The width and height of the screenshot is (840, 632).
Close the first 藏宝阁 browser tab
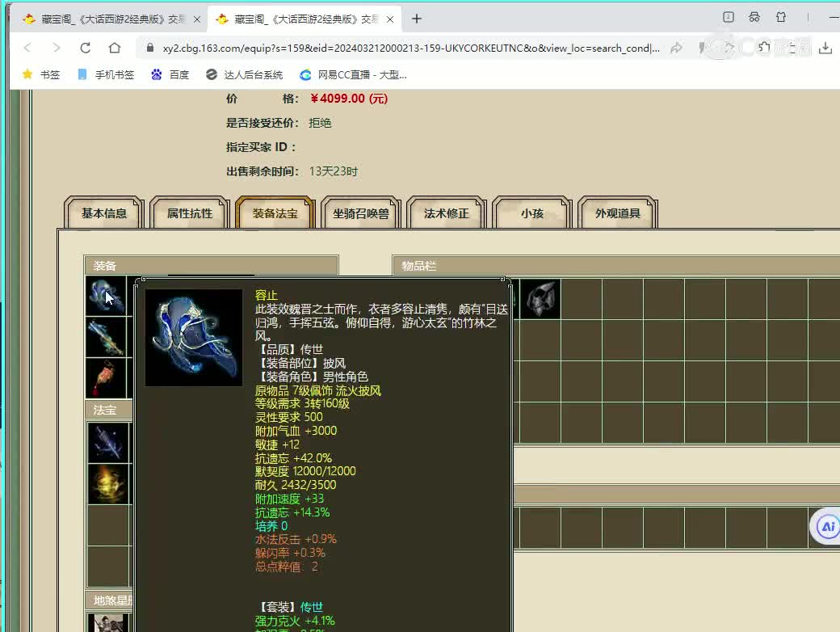[x=197, y=19]
